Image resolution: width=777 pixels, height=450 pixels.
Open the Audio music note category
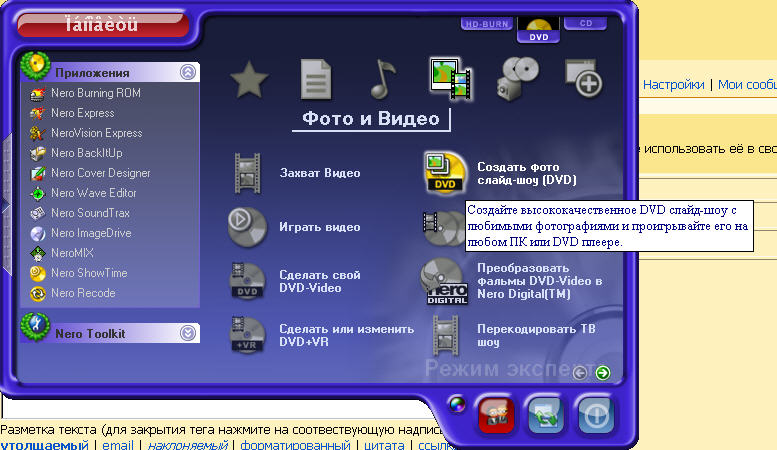(382, 80)
